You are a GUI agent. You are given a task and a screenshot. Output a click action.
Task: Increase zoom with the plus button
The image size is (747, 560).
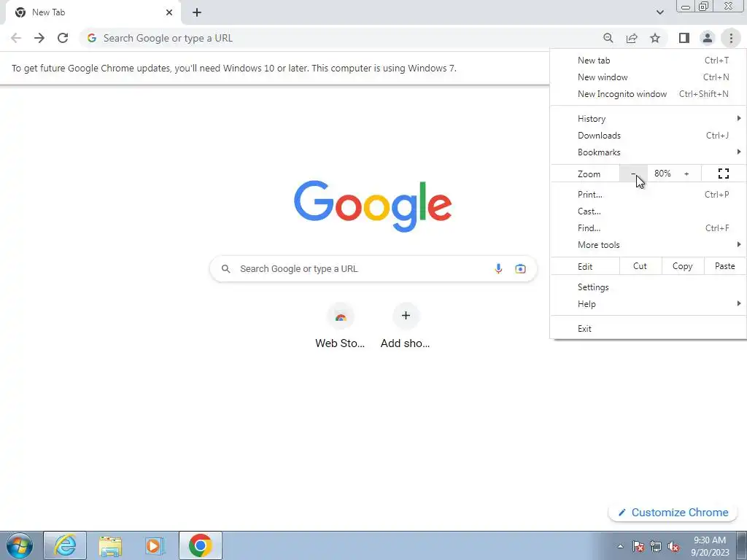[x=686, y=174]
